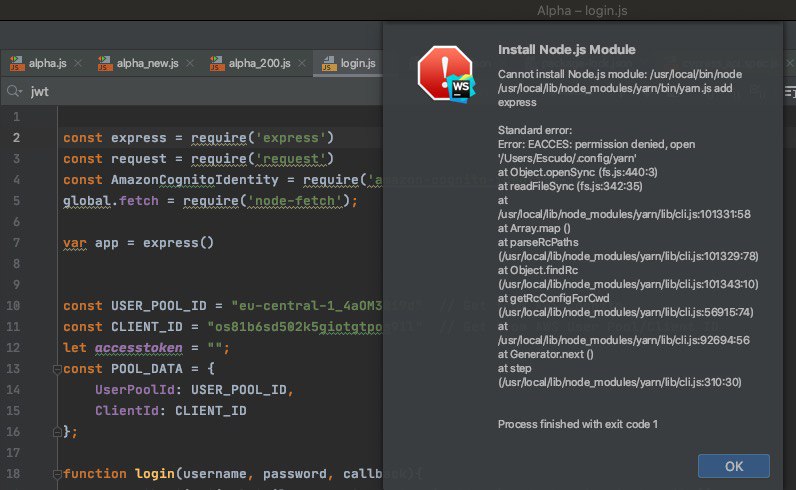This screenshot has height=490, width=796.
Task: Click ClientId property on line 15
Action: click(126, 411)
